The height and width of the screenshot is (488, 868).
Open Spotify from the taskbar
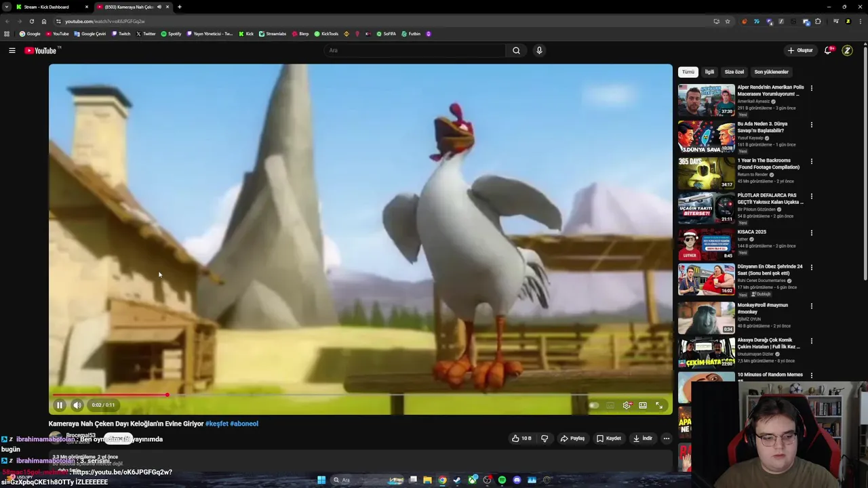coord(502,480)
